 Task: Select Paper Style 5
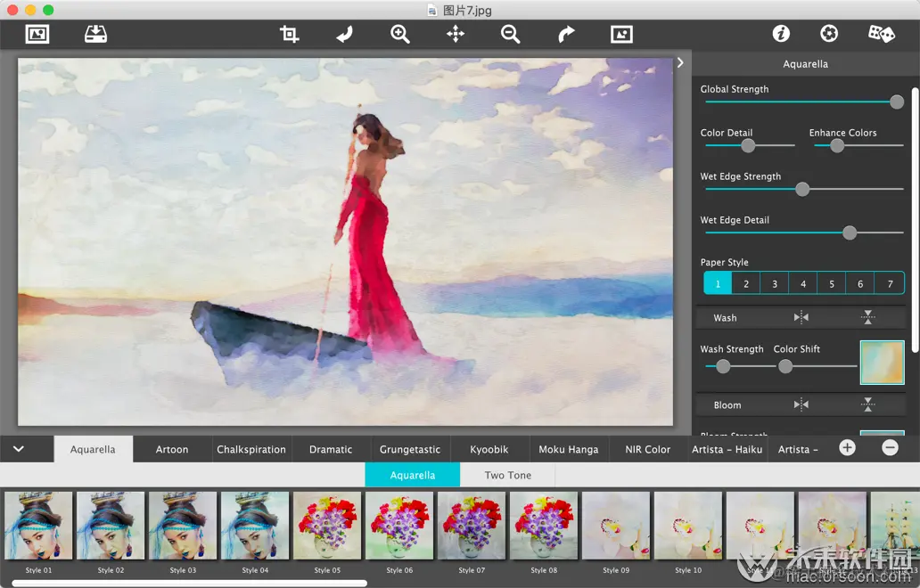pos(832,283)
